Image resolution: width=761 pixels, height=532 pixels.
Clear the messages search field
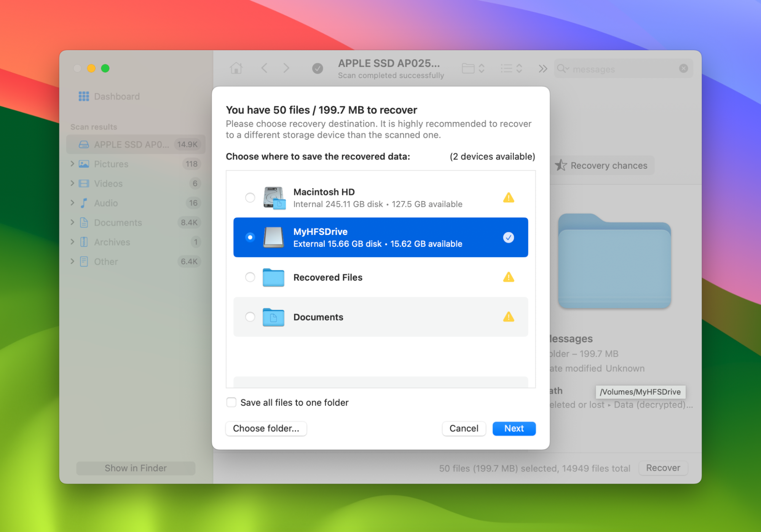[683, 69]
